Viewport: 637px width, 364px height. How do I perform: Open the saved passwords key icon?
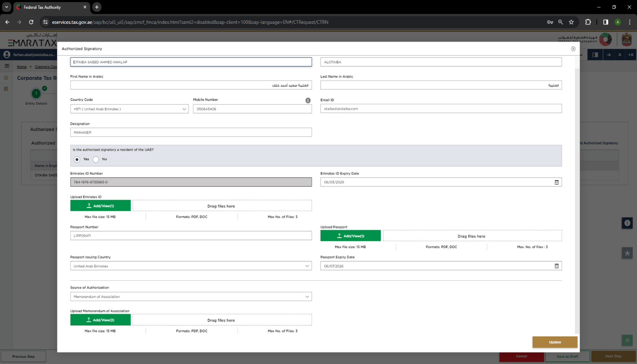coord(550,22)
